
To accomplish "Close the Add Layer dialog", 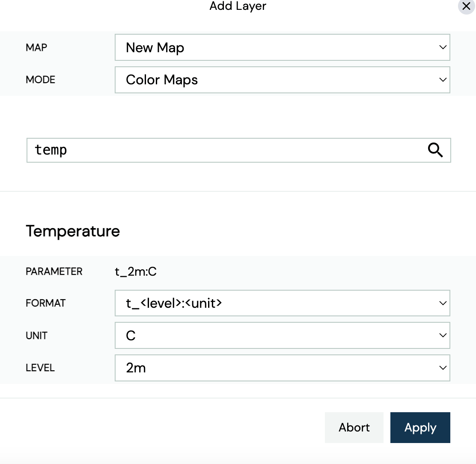I will (466, 6).
